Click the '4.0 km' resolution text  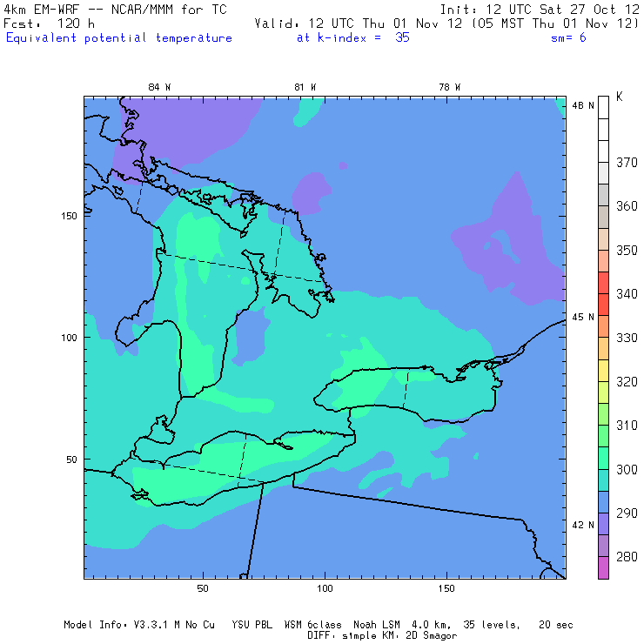(432, 625)
